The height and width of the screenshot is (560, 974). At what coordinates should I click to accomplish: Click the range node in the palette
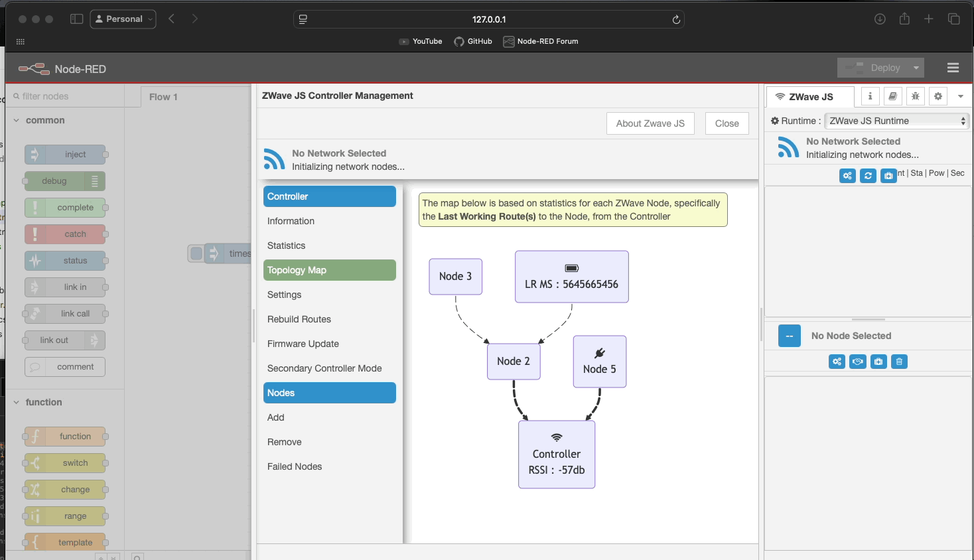[x=65, y=516]
